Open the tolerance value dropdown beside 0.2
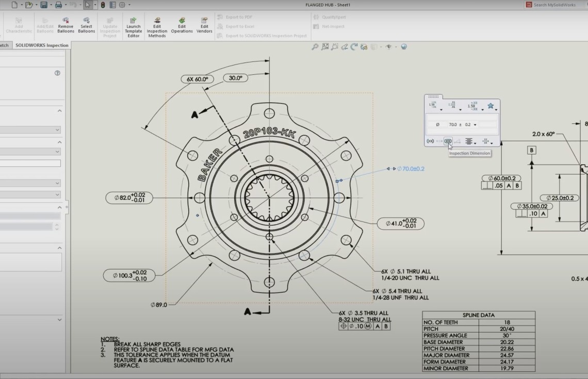The width and height of the screenshot is (588, 379). [475, 124]
